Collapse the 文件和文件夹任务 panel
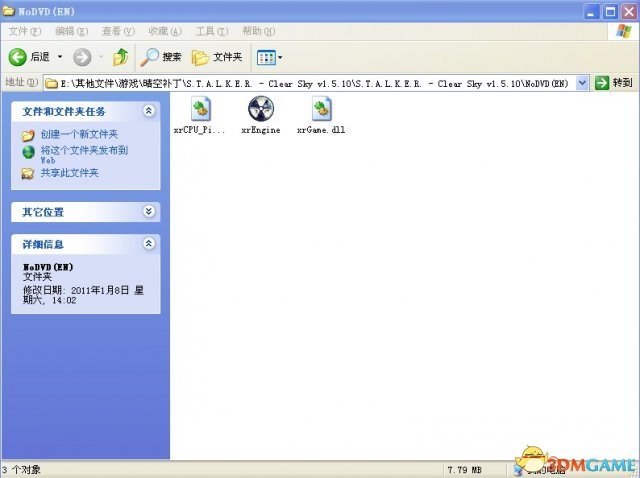 (x=149, y=111)
